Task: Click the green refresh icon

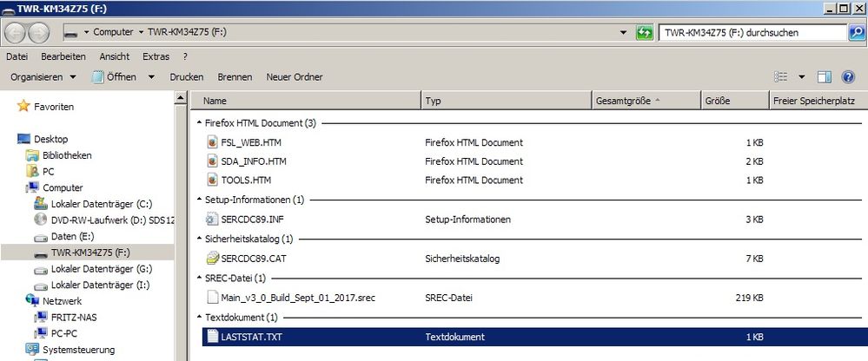Action: tap(645, 33)
